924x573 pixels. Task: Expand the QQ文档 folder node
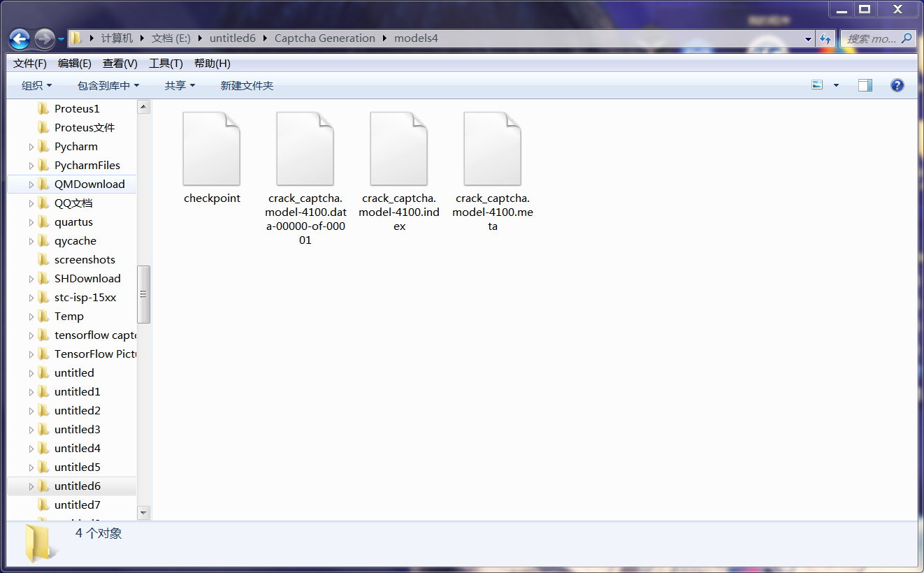click(31, 203)
